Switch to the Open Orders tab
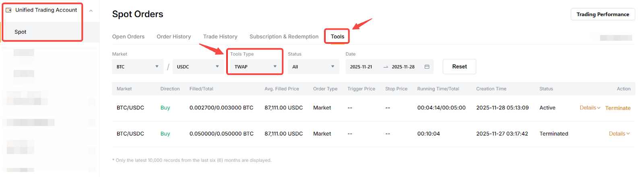Screen dimensions: 644x177 pyautogui.click(x=128, y=37)
